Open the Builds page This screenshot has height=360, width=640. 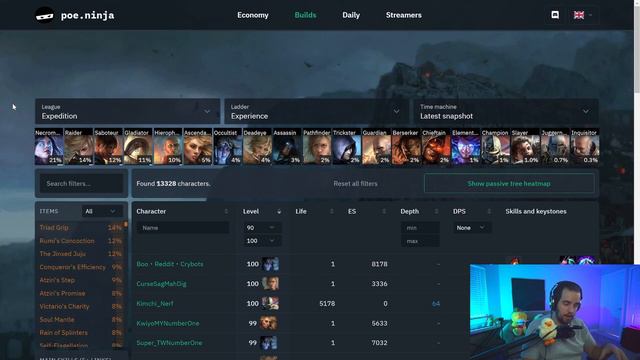tap(305, 15)
